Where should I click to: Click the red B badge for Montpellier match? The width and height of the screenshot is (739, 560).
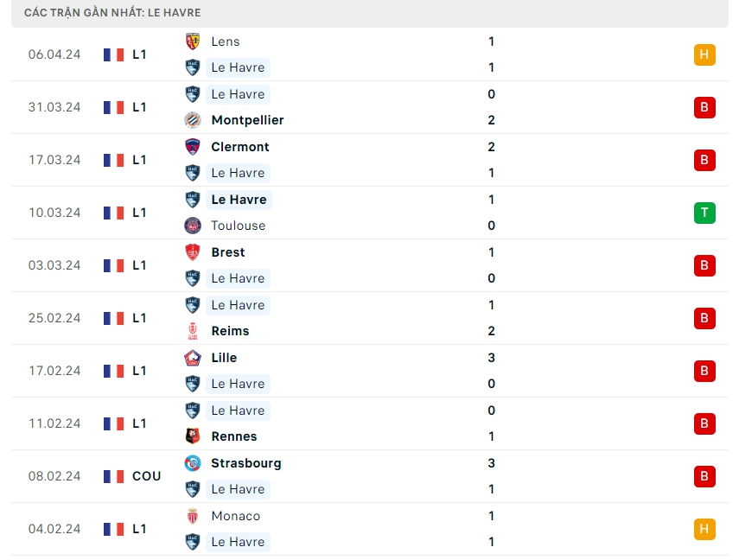(704, 107)
